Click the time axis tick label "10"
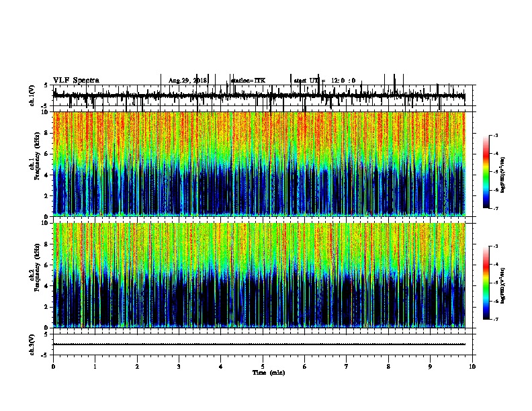The width and height of the screenshot is (532, 411). pyautogui.click(x=472, y=367)
